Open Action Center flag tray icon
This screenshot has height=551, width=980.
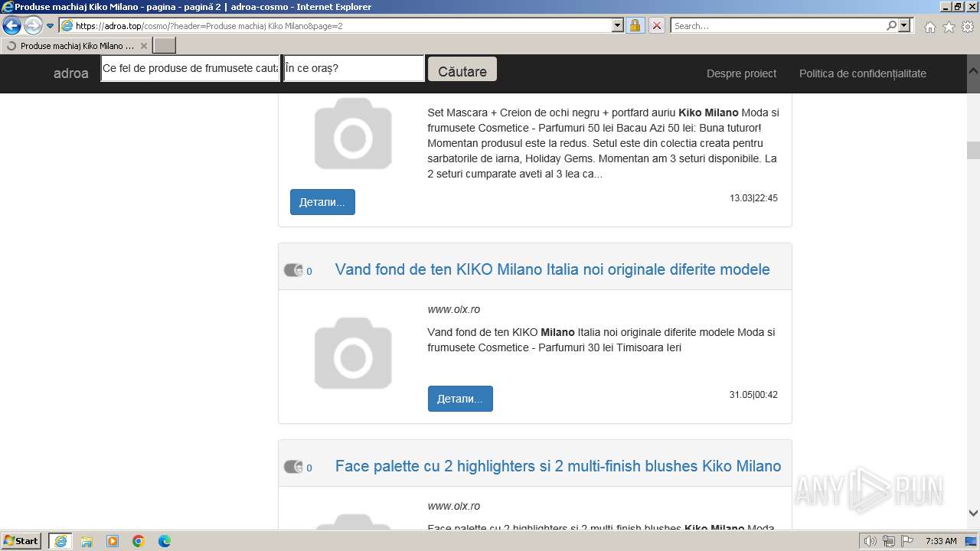click(x=906, y=541)
